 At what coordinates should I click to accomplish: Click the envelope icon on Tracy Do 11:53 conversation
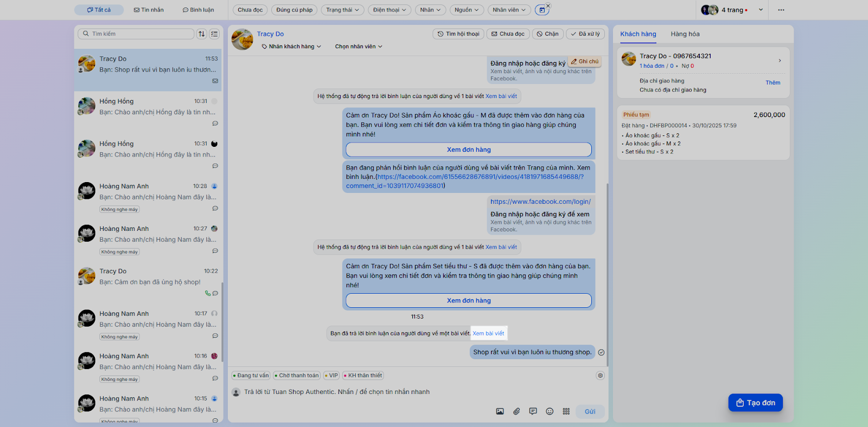(215, 81)
